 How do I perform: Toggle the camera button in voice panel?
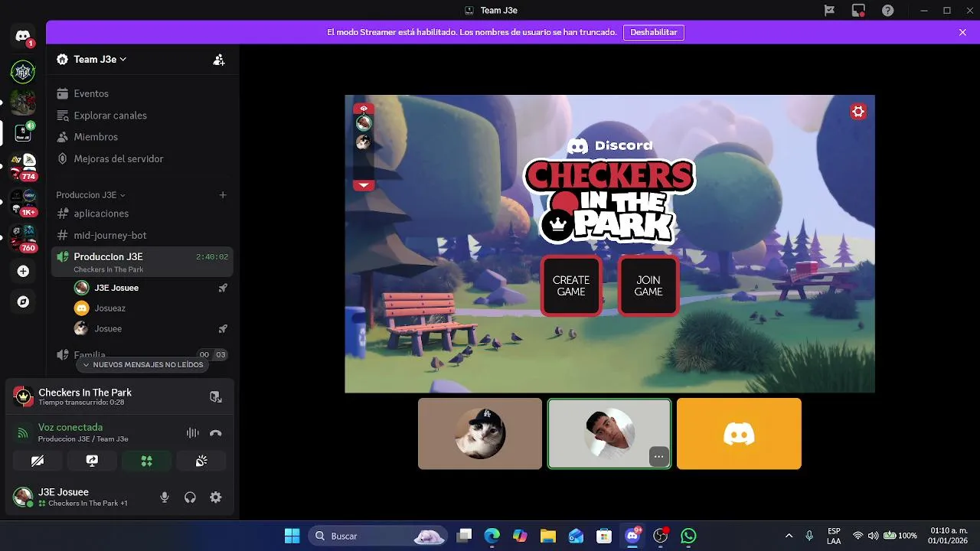(37, 461)
